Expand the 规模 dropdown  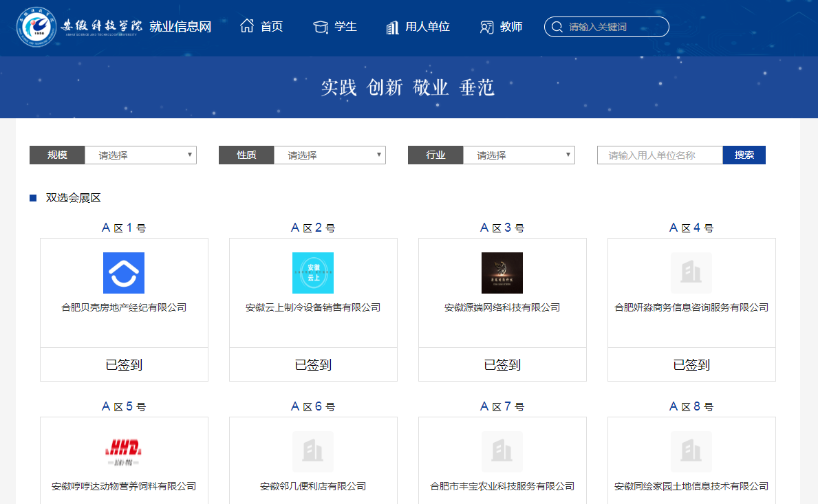click(140, 155)
